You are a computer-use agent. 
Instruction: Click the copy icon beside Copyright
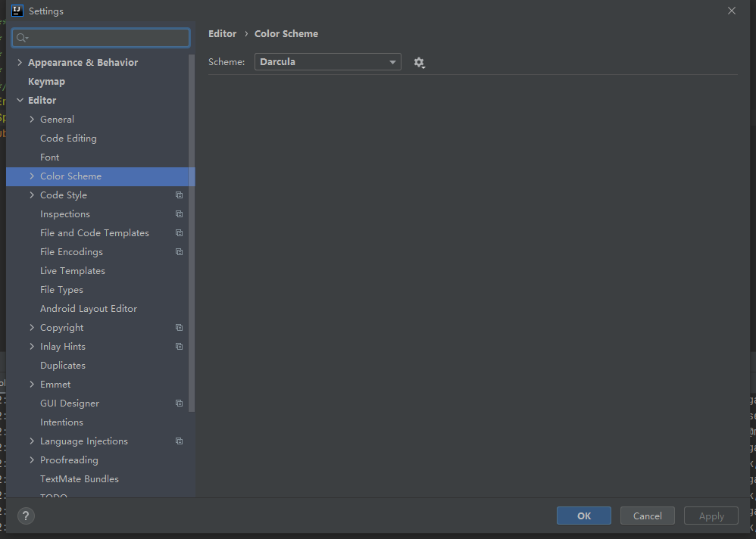pos(179,327)
